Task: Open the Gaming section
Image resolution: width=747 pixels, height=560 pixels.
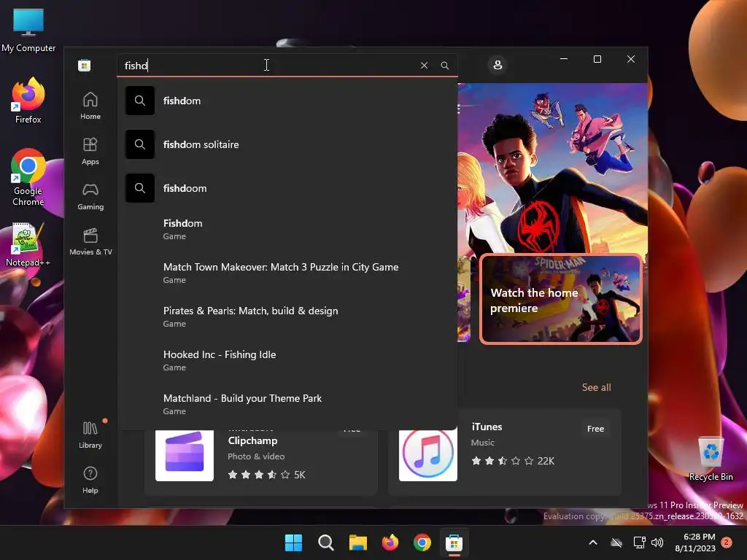Action: (90, 196)
